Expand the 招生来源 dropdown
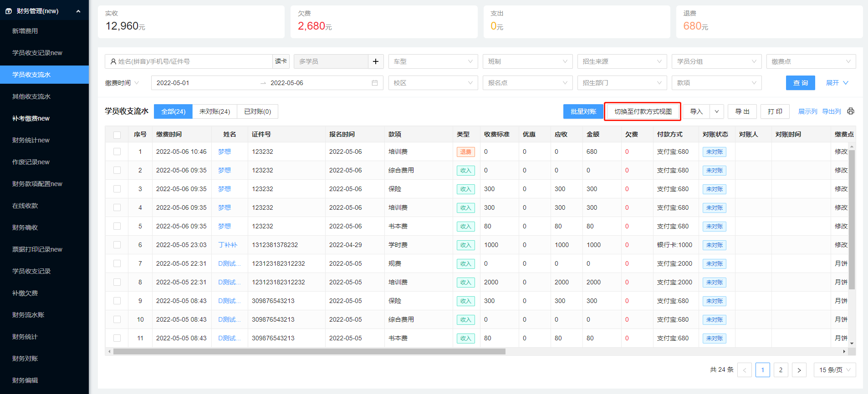The height and width of the screenshot is (394, 868). pyautogui.click(x=622, y=61)
